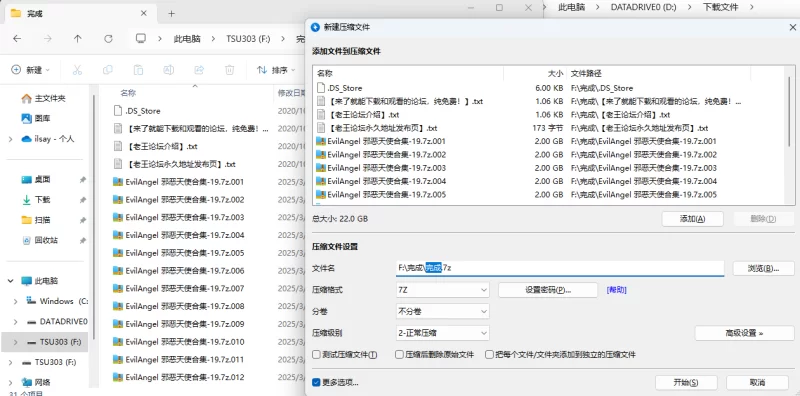Expand the ilsay - 个人 OneDrive node

pos(11,139)
